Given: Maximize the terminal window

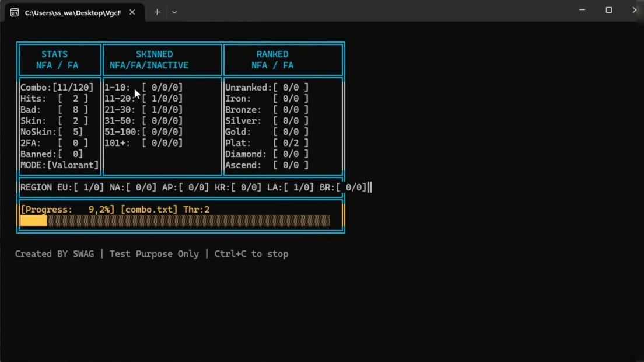Looking at the screenshot, I should (x=608, y=10).
